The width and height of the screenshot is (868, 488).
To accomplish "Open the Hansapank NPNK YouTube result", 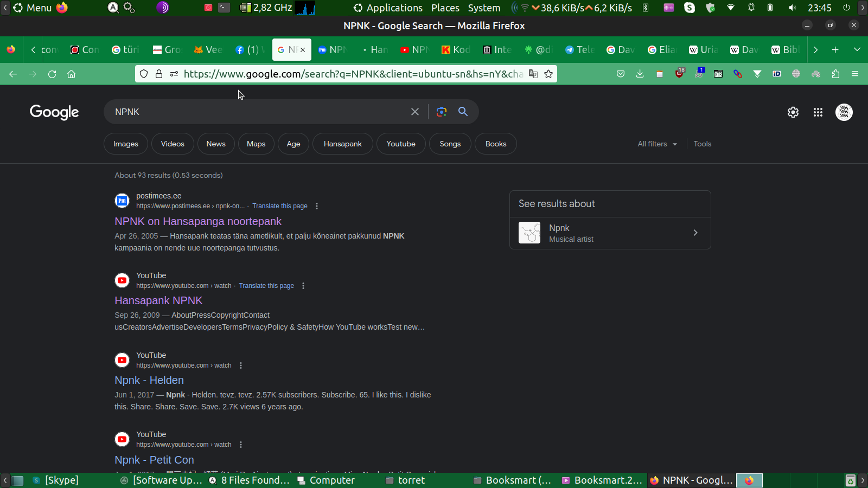I will (158, 300).
